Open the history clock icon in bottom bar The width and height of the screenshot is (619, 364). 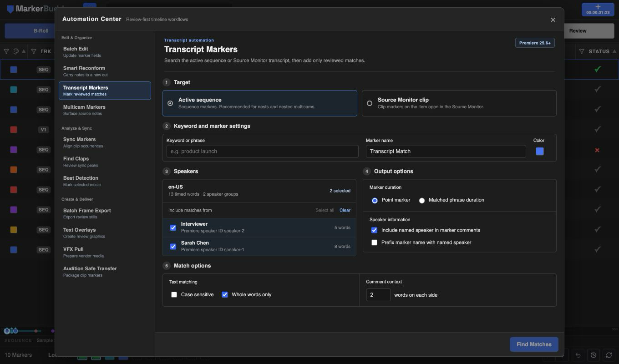coord(594,355)
